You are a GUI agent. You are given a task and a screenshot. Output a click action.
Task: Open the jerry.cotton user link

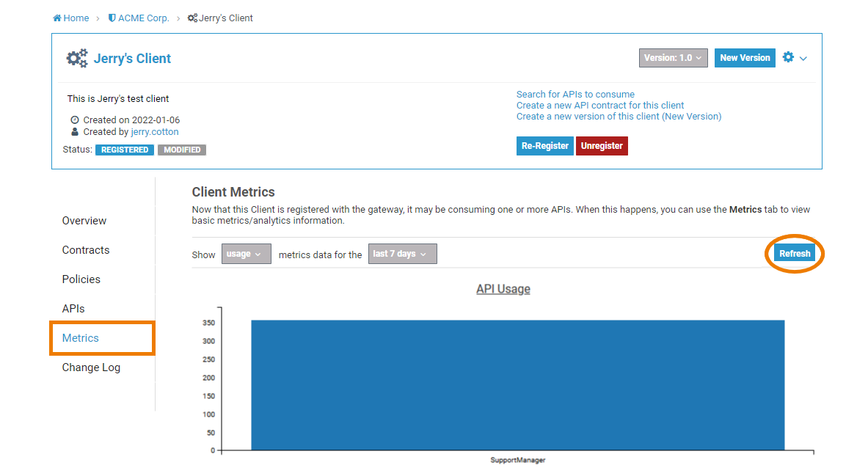click(x=155, y=132)
